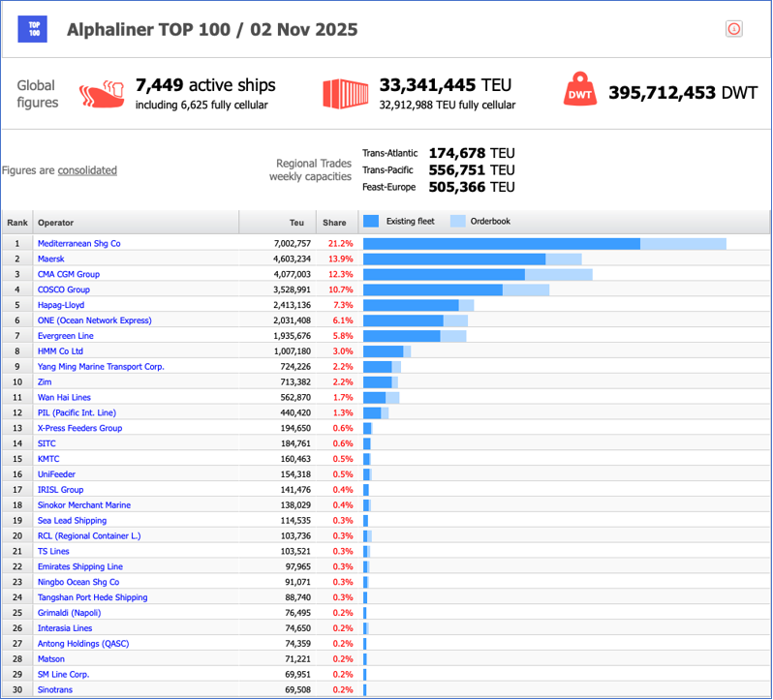The image size is (773, 700).
Task: Click the red container icon beside TEU total
Action: (x=346, y=93)
